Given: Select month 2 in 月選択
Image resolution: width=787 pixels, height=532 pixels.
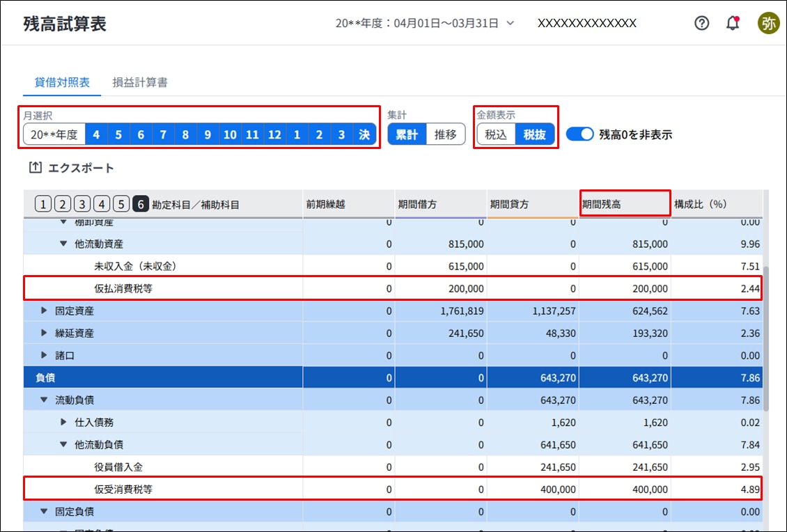Looking at the screenshot, I should 319,134.
